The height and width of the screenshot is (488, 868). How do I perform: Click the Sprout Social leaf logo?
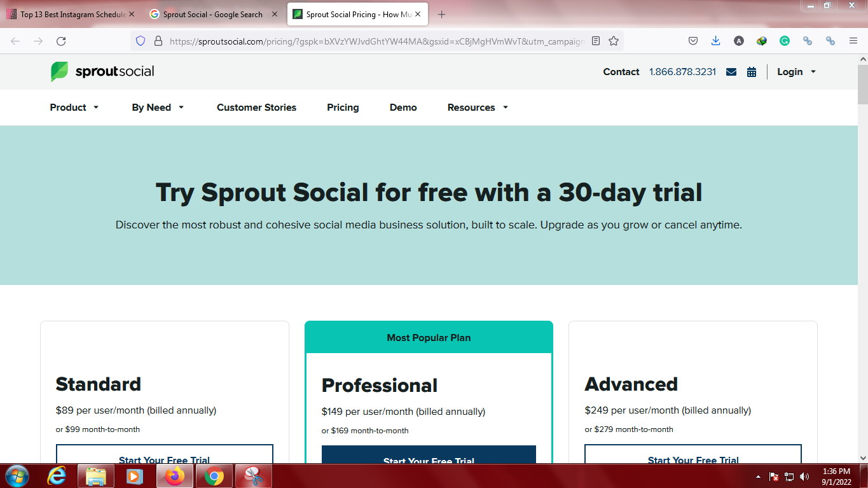click(59, 72)
